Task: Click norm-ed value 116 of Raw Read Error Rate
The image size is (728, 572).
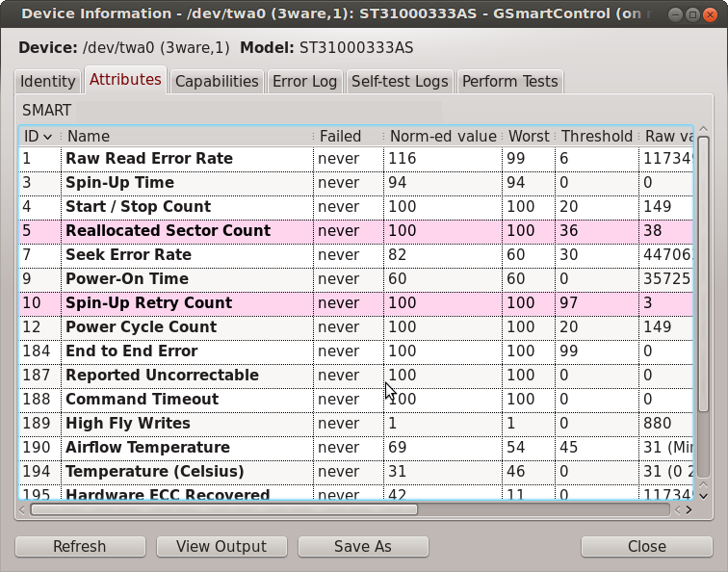Action: [403, 159]
